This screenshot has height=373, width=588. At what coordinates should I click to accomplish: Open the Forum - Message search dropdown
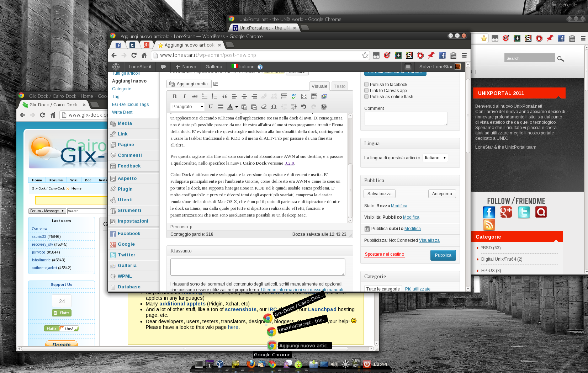coord(47,211)
